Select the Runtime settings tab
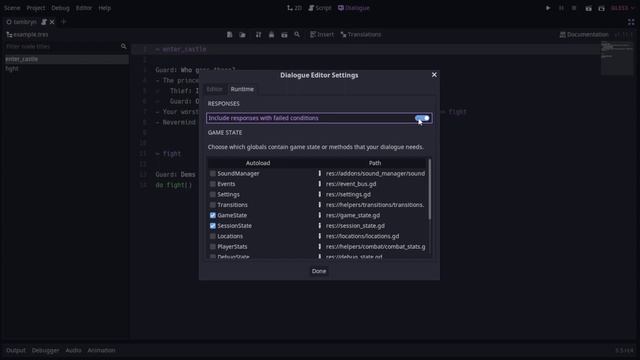This screenshot has height=360, width=640. [x=242, y=89]
